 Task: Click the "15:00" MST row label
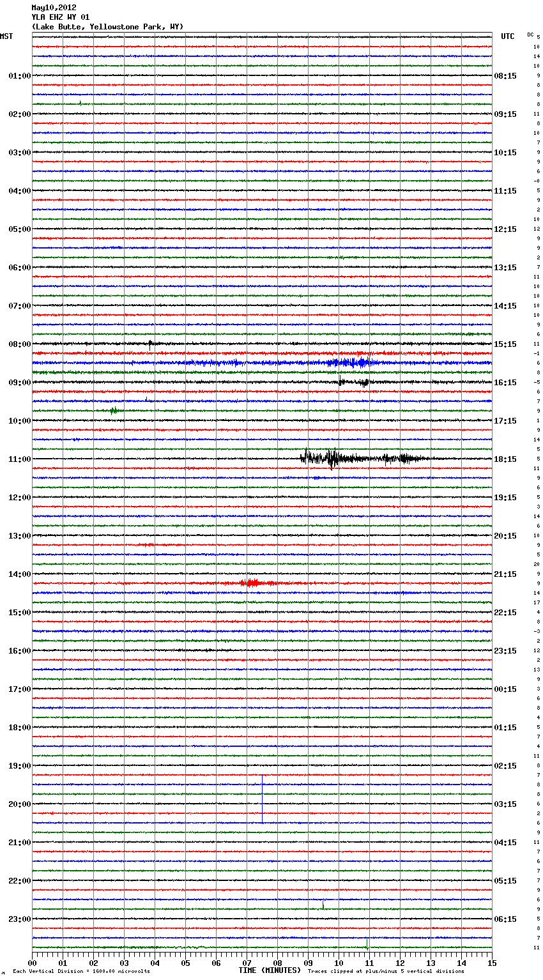[20, 613]
